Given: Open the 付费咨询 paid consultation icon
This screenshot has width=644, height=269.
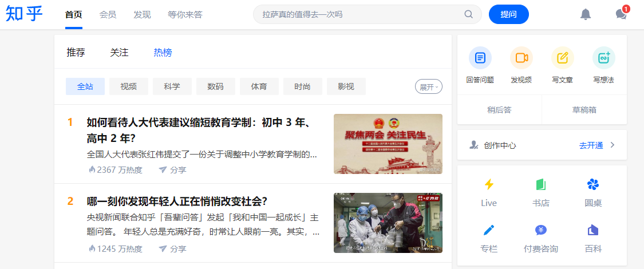Looking at the screenshot, I should 541,231.
